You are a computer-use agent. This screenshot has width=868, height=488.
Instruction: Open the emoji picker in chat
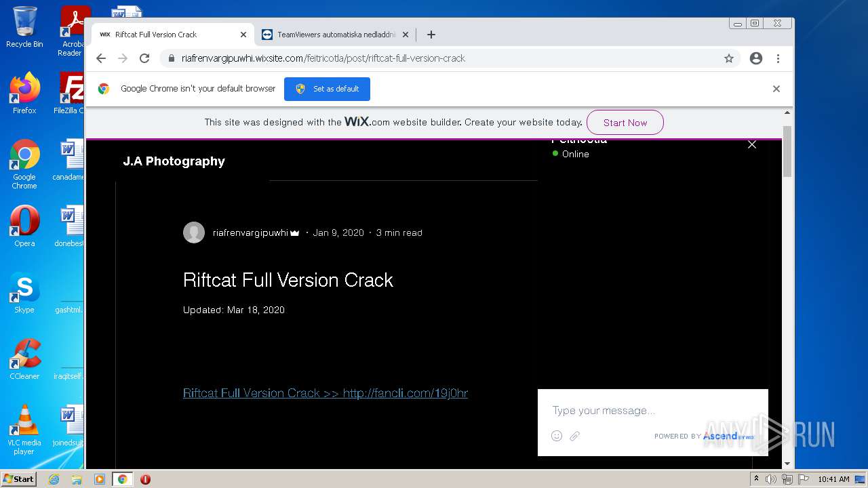click(x=557, y=436)
